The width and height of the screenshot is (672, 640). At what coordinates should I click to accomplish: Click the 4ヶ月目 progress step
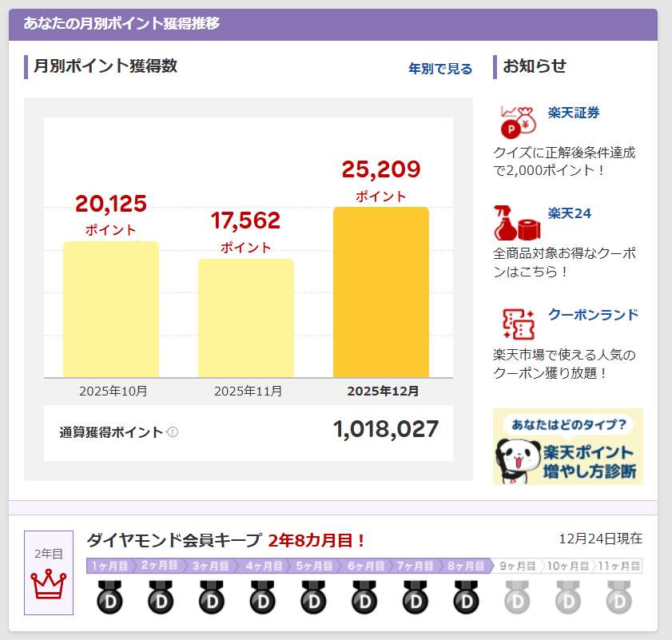coord(262,566)
